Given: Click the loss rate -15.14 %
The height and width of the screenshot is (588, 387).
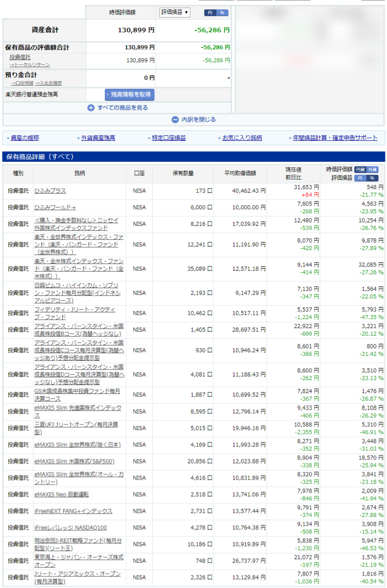Looking at the screenshot, I should coord(371,532).
